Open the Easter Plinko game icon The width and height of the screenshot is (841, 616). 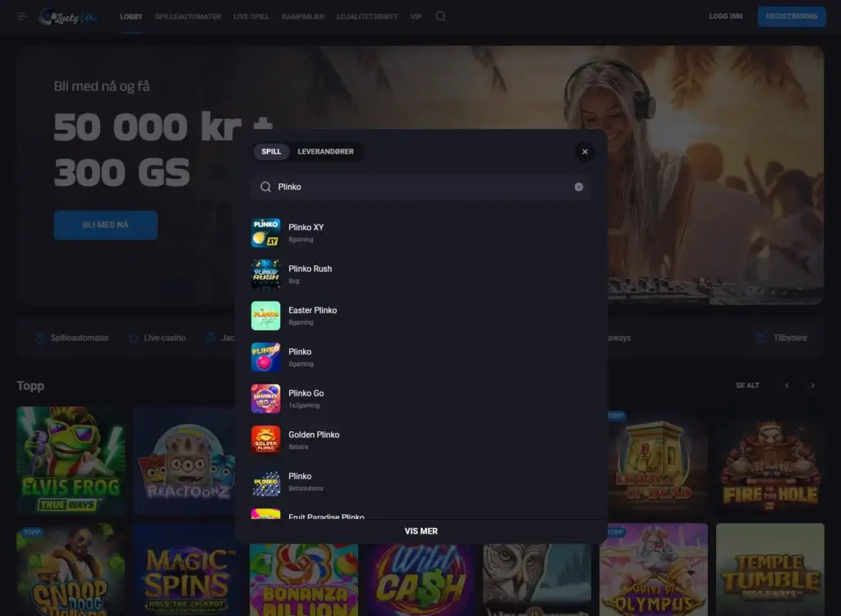265,315
